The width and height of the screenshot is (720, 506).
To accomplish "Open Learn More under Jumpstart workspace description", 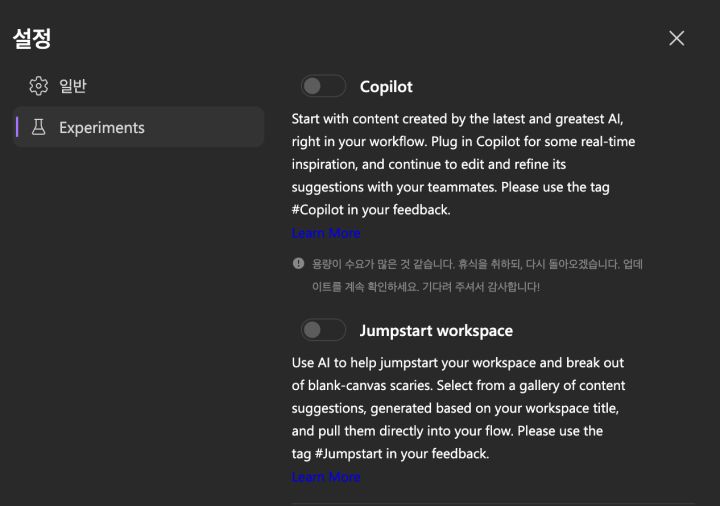I will (x=326, y=477).
